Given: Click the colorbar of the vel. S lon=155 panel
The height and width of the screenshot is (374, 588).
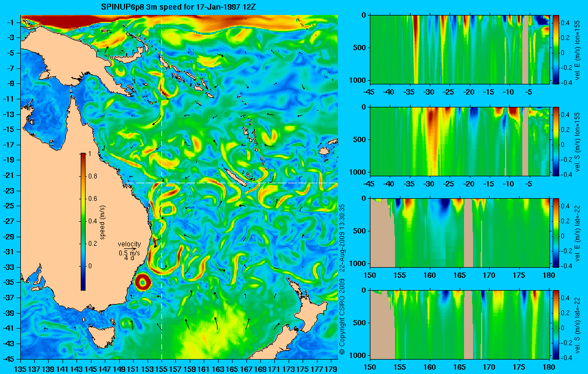Looking at the screenshot, I should pos(555,141).
